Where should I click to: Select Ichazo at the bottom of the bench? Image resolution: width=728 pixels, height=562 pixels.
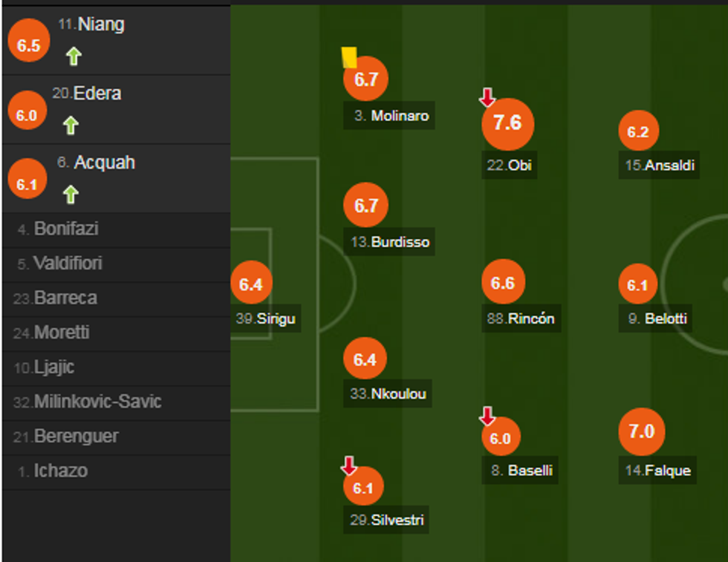point(59,471)
